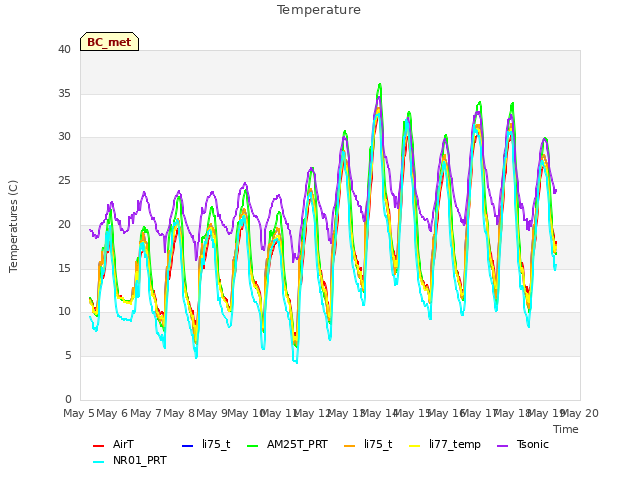Click the Temperature chart title

coord(319,10)
